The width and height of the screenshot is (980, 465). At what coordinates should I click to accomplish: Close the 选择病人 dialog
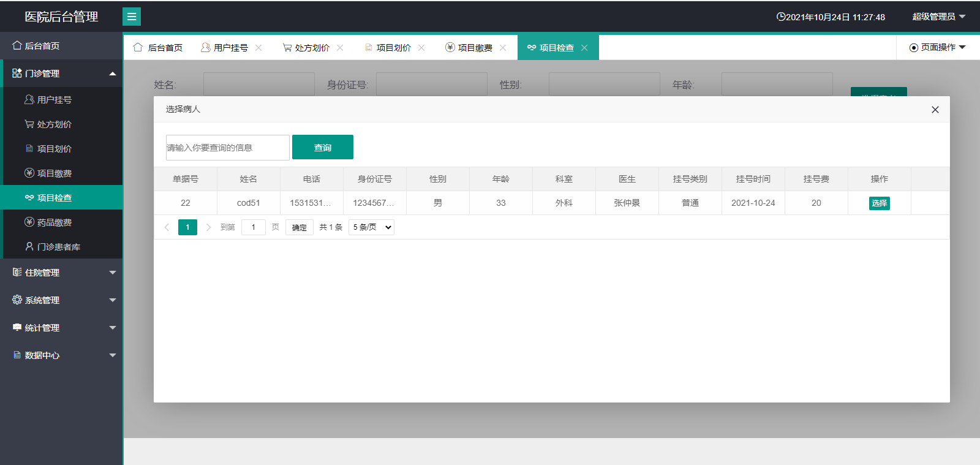pyautogui.click(x=935, y=110)
